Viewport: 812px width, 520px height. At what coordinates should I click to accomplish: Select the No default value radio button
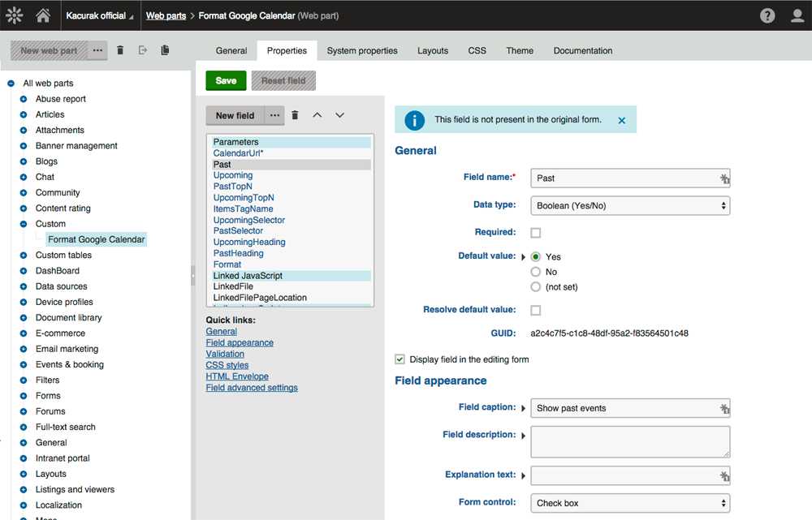535,272
